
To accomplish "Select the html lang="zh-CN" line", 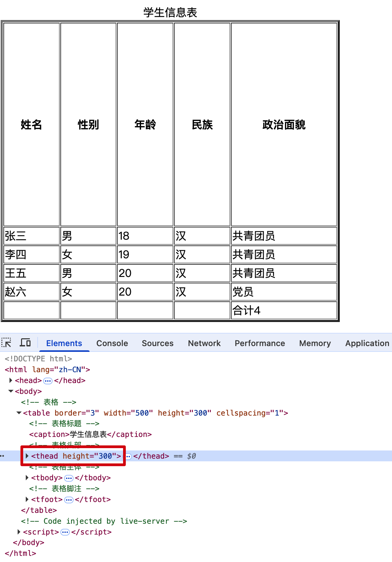I will click(47, 369).
